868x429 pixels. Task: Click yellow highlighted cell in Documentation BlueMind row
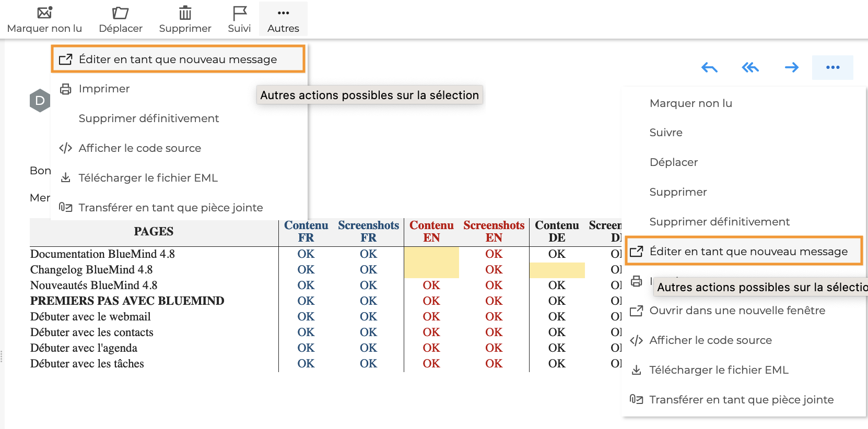[x=431, y=254]
